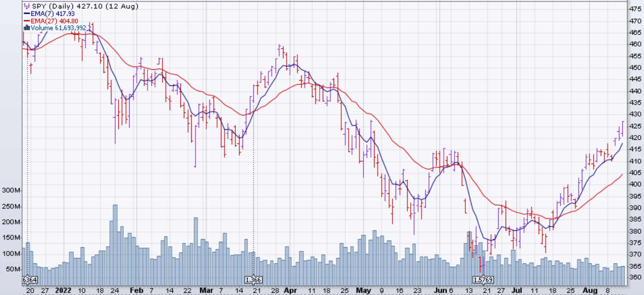Click the 1.5769 marker tag near June 21

483,280
